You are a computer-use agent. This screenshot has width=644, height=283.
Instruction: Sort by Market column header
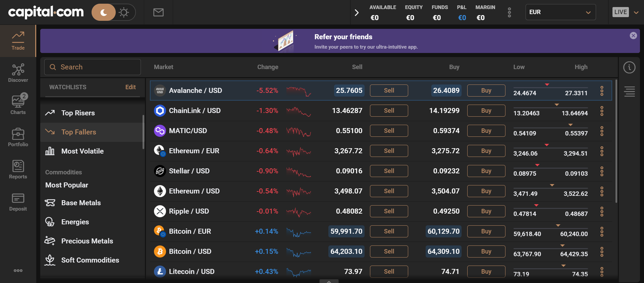click(163, 67)
